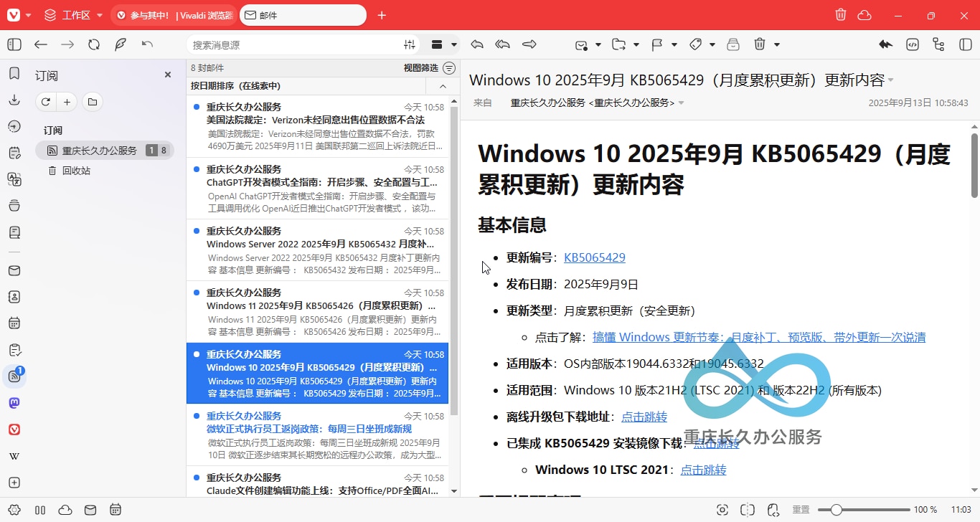Image resolution: width=980 pixels, height=522 pixels.
Task: Toggle the side panel visibility
Action: 14,44
